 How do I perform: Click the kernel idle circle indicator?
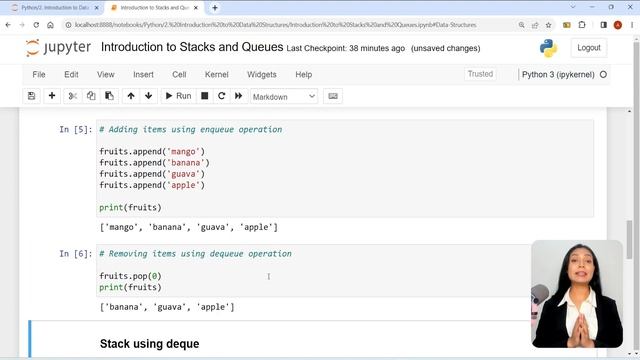click(x=603, y=75)
